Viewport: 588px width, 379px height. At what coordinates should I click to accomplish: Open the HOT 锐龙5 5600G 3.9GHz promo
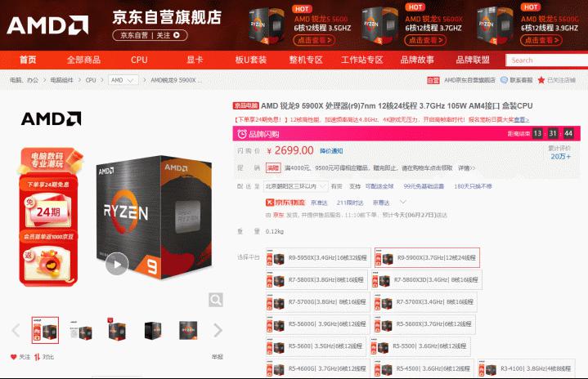529,26
